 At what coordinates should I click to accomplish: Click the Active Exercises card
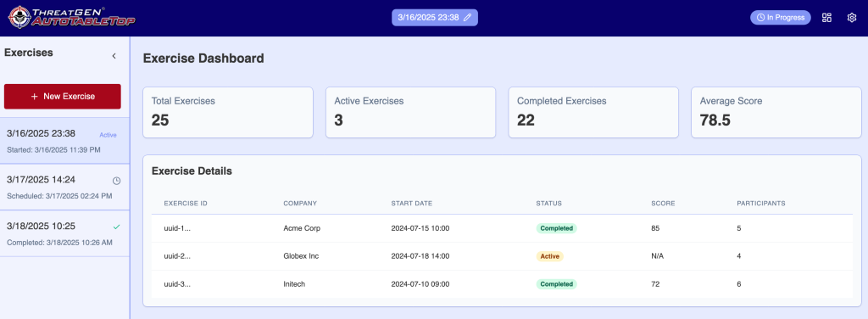pyautogui.click(x=411, y=113)
